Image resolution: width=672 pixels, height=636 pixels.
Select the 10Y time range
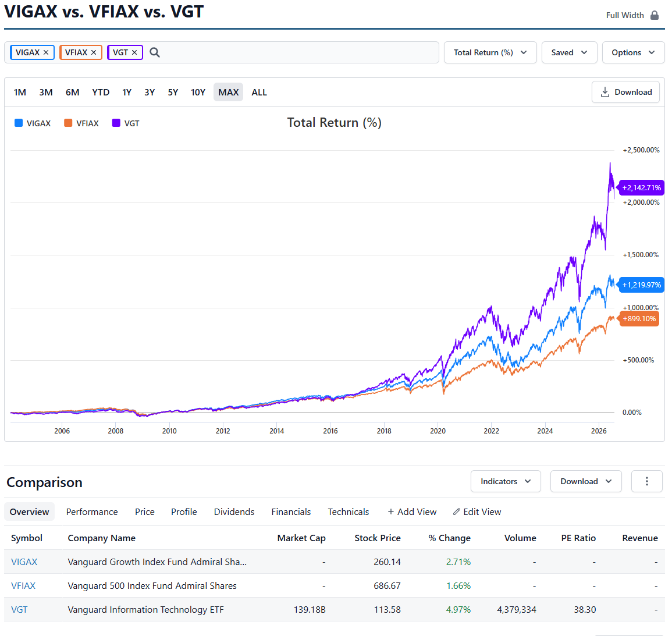point(198,92)
